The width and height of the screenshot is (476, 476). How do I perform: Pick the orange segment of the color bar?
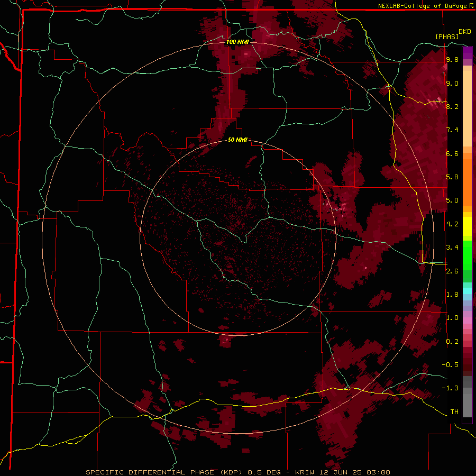tap(467, 182)
